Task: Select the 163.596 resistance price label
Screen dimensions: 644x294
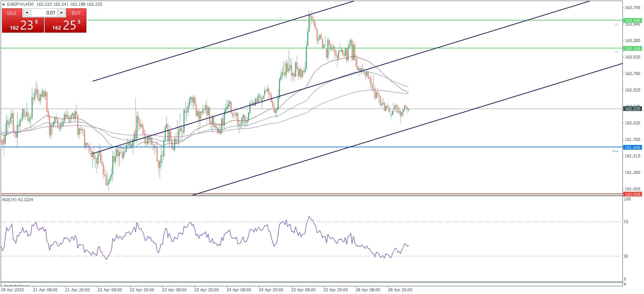Action: point(632,21)
